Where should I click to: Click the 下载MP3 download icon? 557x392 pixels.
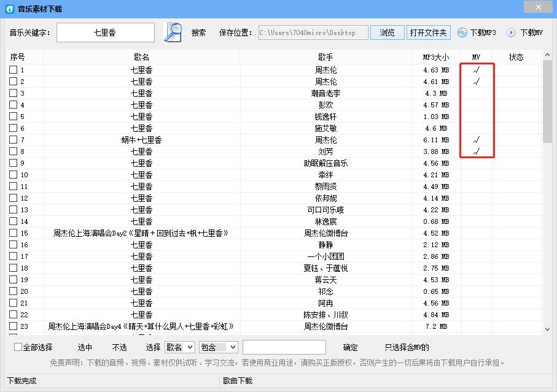pos(462,33)
